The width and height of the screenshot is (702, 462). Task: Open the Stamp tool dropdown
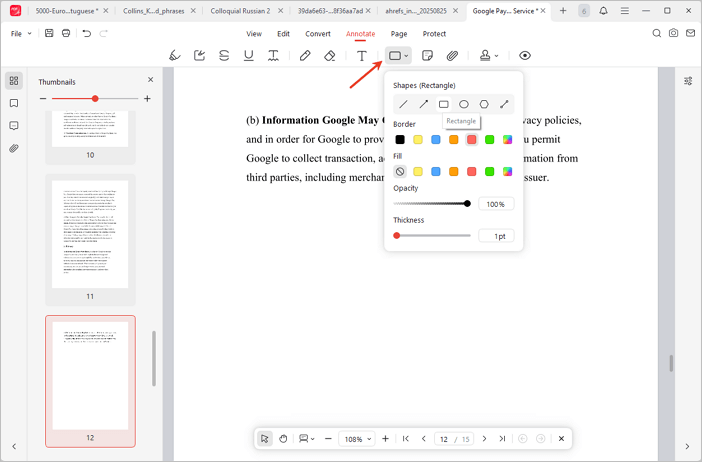(490, 56)
